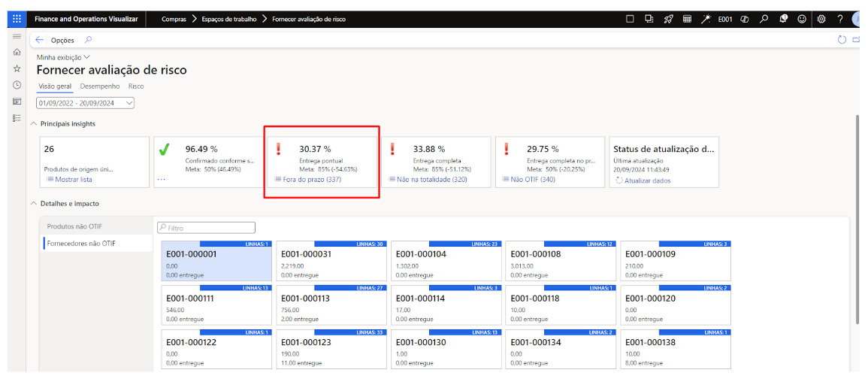Image resolution: width=868 pixels, height=385 pixels.
Task: Open Recent clock icon in sidebar
Action: [x=17, y=85]
